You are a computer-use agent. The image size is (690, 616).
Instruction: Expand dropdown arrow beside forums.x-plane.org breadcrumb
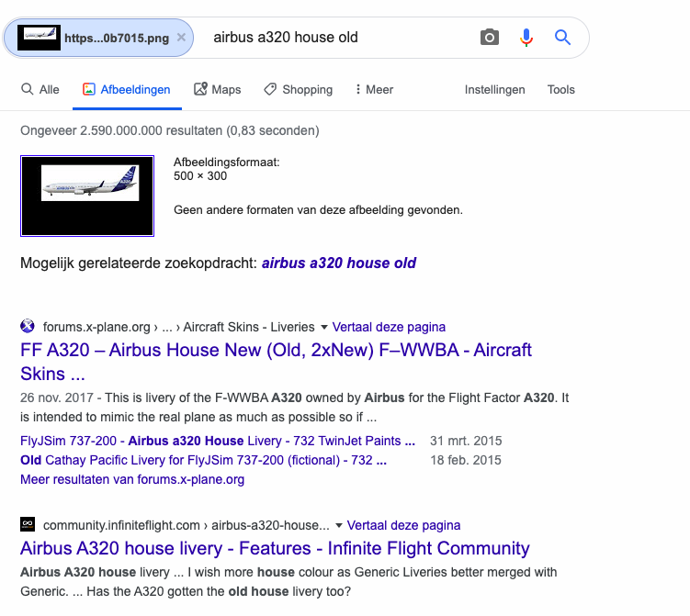(x=324, y=327)
